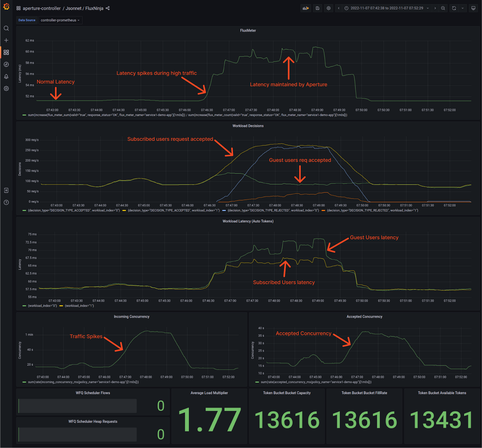Viewport: 482px width, 448px height.
Task: Click the zoom out time range icon
Action: [x=443, y=8]
